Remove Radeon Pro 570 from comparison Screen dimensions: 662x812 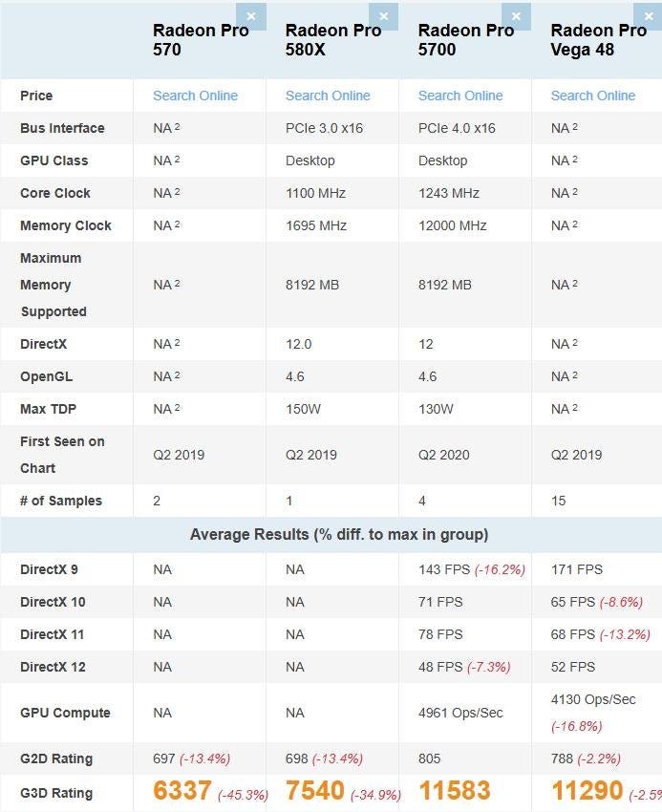click(251, 16)
